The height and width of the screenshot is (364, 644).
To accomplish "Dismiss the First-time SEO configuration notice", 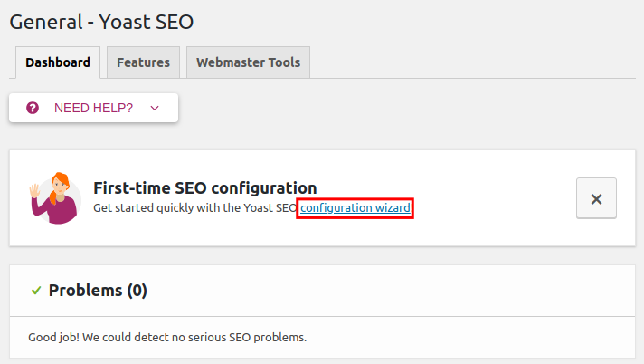I will click(596, 198).
